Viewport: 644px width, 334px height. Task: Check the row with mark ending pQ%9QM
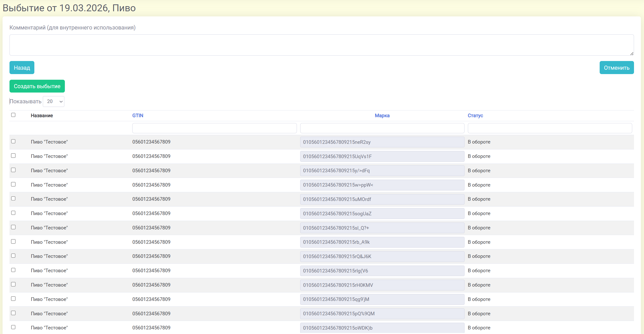coord(13,313)
